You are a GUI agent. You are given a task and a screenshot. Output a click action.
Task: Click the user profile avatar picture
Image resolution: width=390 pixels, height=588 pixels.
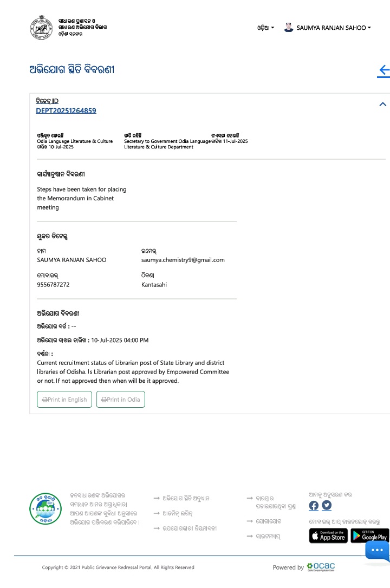(288, 28)
